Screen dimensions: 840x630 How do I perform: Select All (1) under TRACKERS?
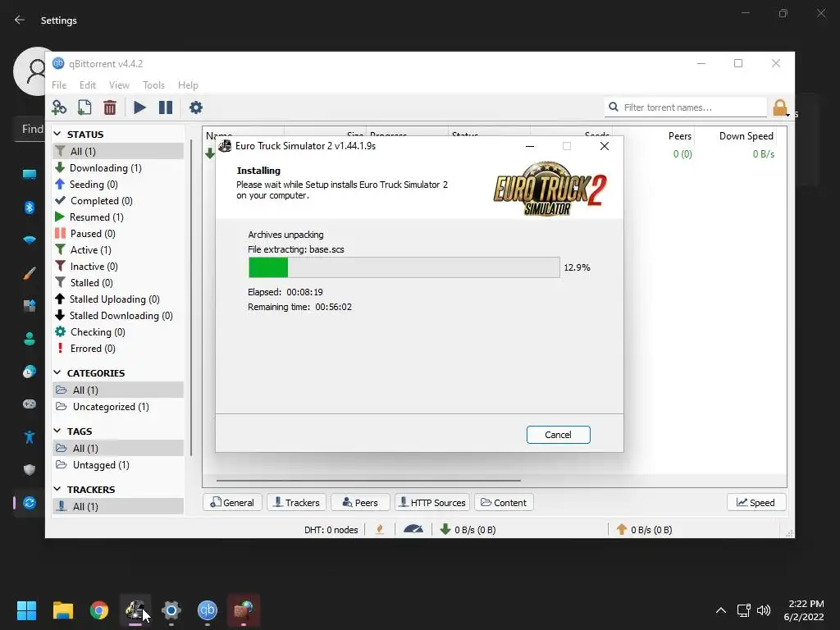[118, 506]
